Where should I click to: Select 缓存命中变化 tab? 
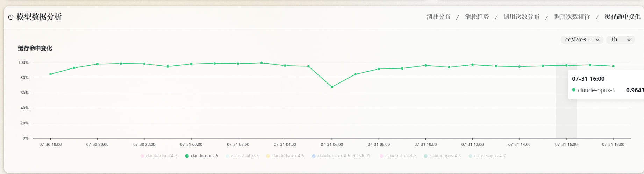(x=622, y=17)
